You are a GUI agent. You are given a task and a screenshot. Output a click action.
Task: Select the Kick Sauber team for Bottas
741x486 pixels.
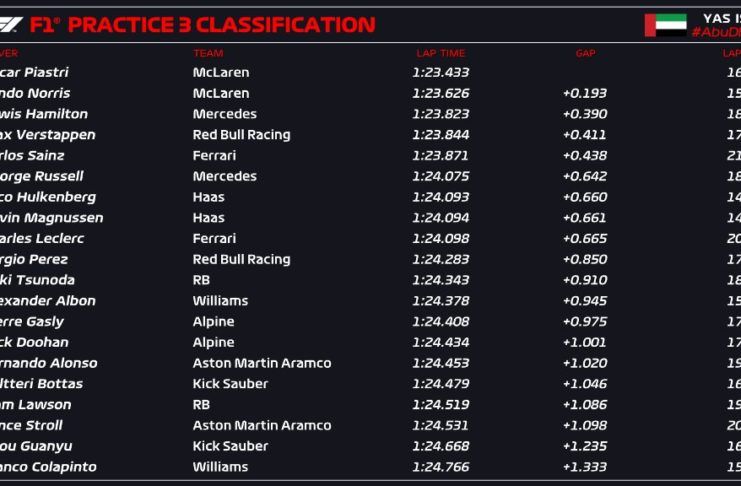tap(230, 384)
